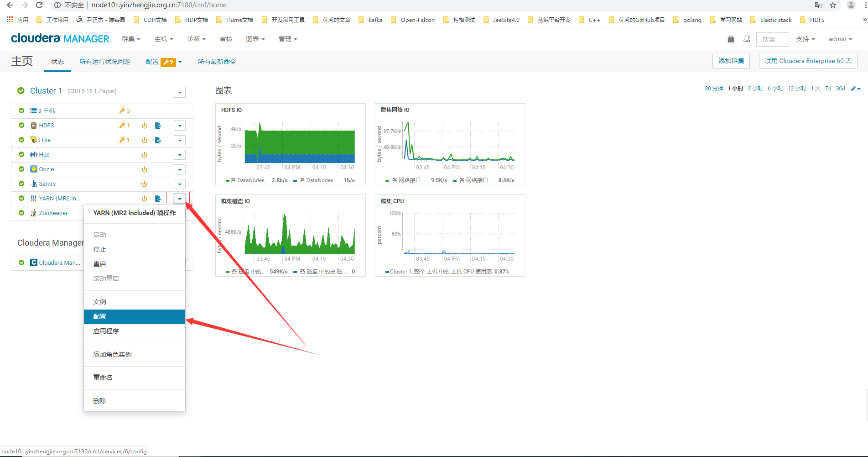The image size is (868, 457).
Task: Click Sentry restart needed icon
Action: pos(144,184)
